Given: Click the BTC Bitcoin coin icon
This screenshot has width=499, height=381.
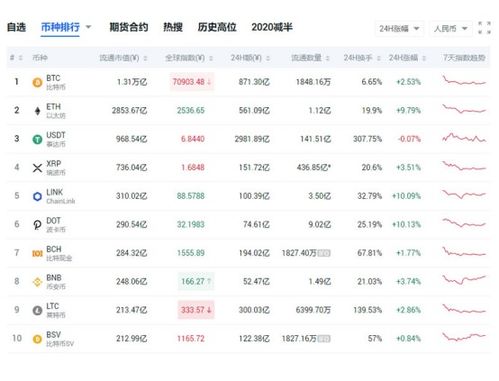Looking at the screenshot, I should (37, 82).
